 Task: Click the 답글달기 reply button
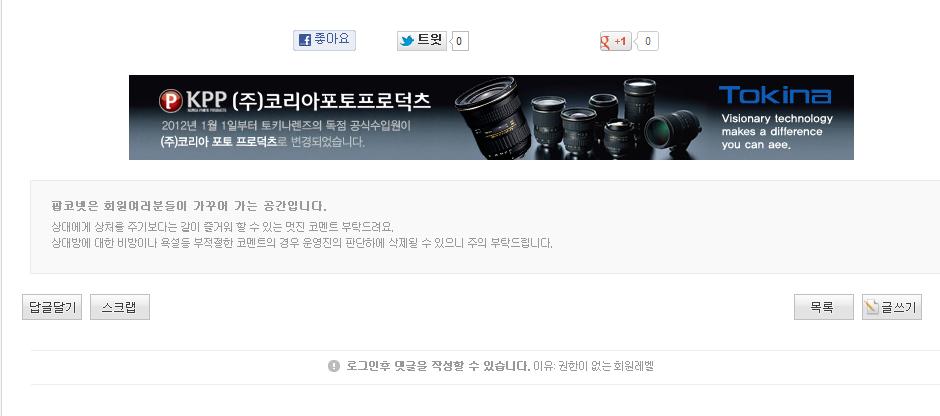click(52, 308)
